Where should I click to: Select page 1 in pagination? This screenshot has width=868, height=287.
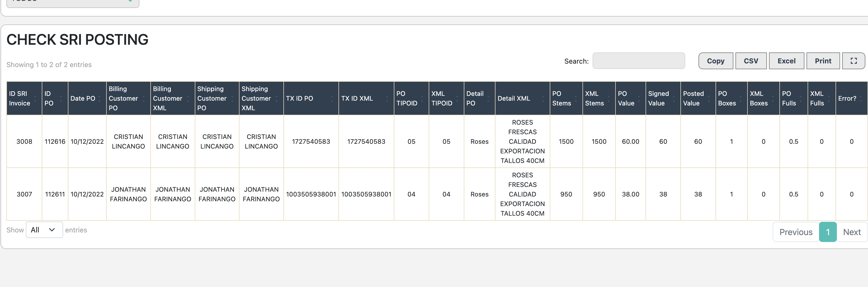(x=828, y=232)
